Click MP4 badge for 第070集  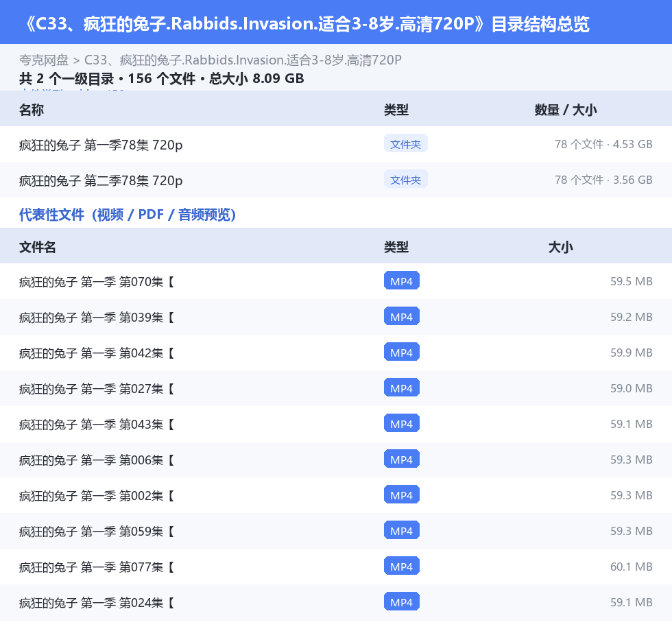point(402,281)
